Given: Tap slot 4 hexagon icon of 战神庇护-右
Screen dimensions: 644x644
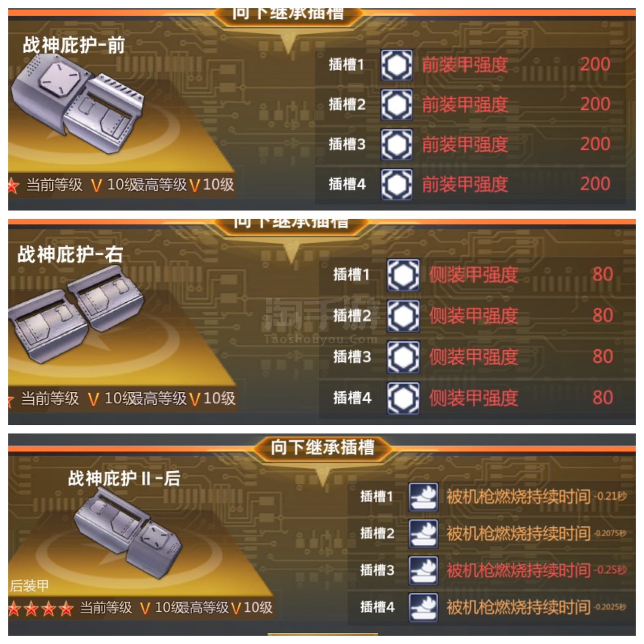Looking at the screenshot, I should coord(403,398).
